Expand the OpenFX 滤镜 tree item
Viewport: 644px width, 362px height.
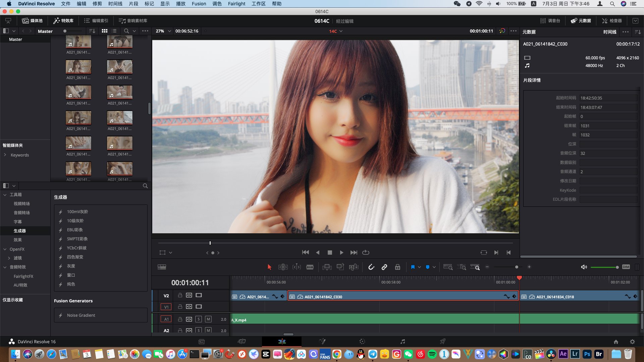[x=9, y=258]
